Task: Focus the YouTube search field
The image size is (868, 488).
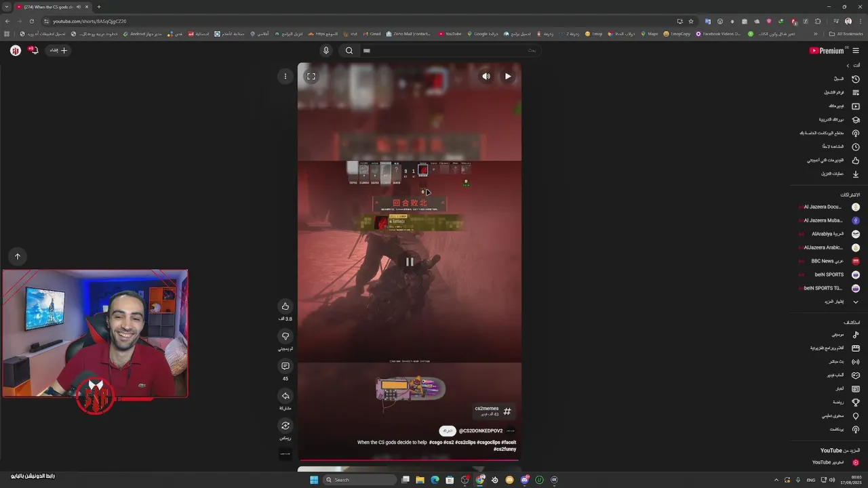Action: pyautogui.click(x=450, y=50)
